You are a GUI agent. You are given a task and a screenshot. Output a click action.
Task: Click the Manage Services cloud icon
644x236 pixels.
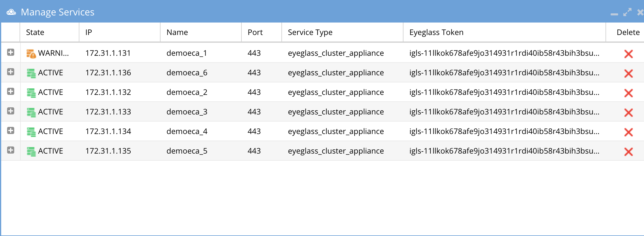11,12
